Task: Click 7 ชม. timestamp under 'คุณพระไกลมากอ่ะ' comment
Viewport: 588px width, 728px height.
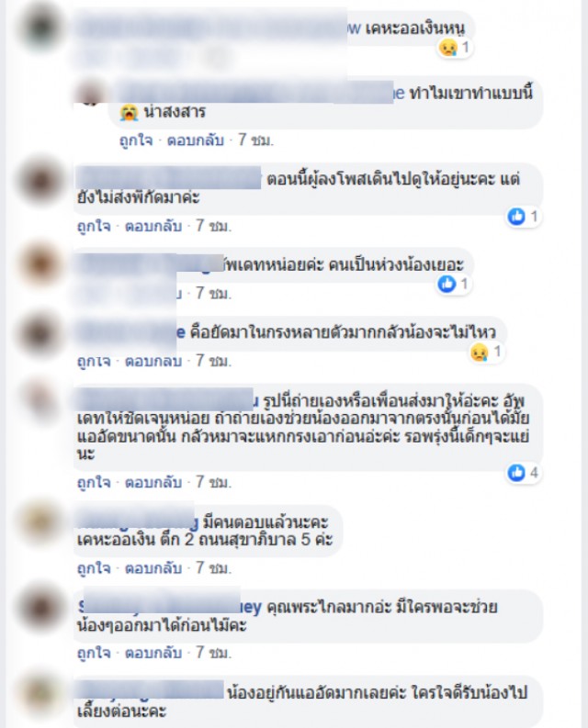Action: (213, 653)
